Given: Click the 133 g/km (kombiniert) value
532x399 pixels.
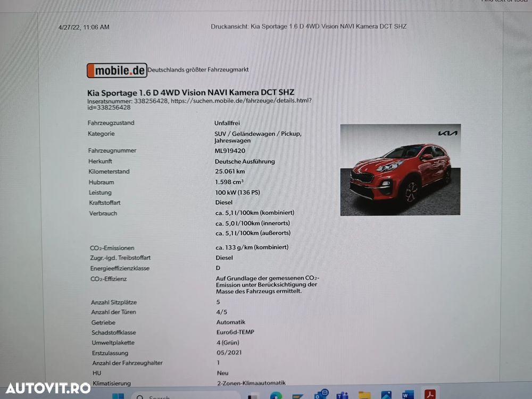Looking at the screenshot, I should pos(252,247).
